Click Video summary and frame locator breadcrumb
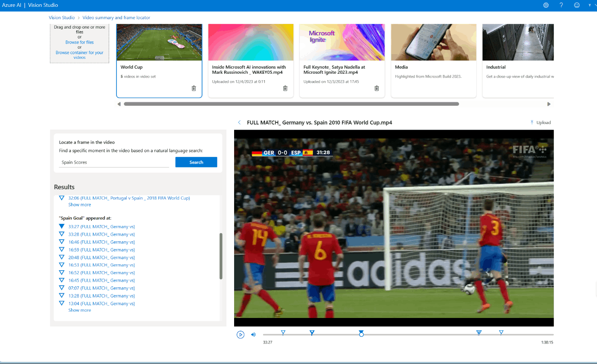The height and width of the screenshot is (364, 597). click(x=116, y=17)
